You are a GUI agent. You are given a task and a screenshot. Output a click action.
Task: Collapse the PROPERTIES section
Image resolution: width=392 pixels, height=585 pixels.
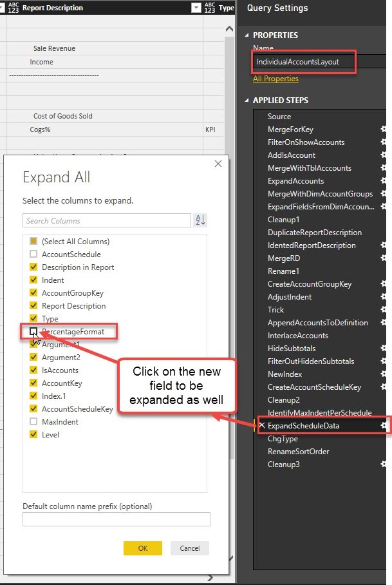[x=247, y=35]
